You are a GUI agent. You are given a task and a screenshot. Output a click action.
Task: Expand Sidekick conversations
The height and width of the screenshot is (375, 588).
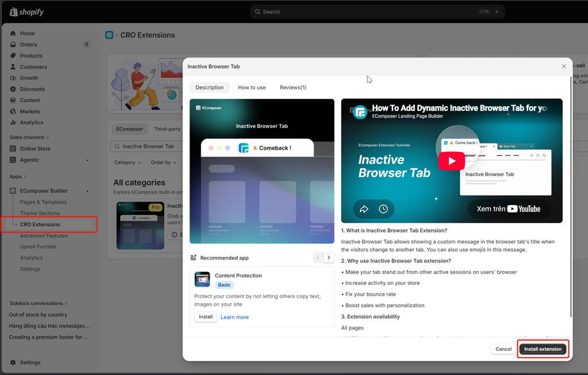point(38,303)
